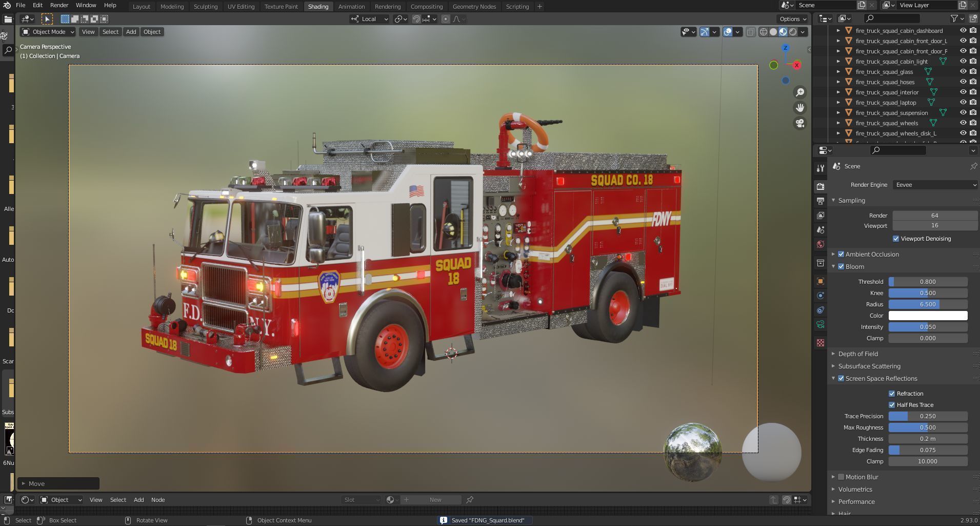Image resolution: width=980 pixels, height=526 pixels.
Task: Click the red X axis on gizmo
Action: [x=796, y=65]
